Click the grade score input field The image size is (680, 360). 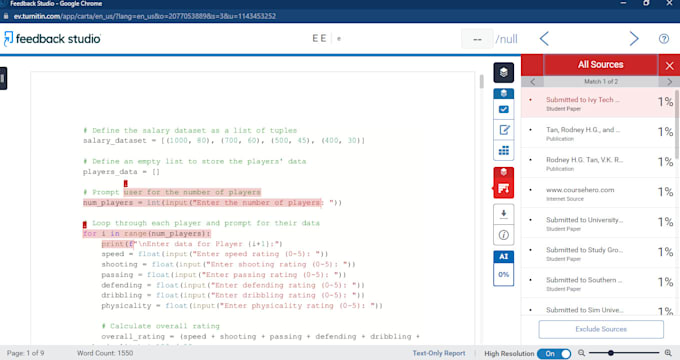tap(477, 39)
